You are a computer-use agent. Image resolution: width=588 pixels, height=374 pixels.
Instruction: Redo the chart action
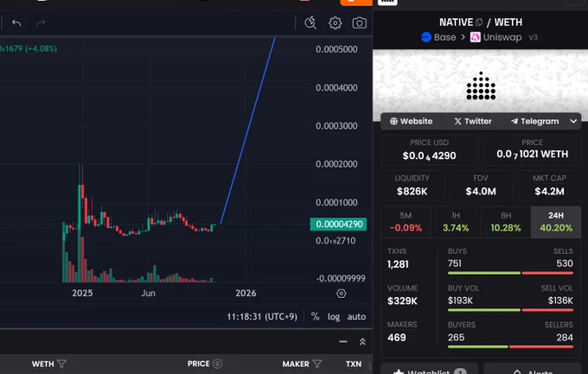pyautogui.click(x=41, y=22)
